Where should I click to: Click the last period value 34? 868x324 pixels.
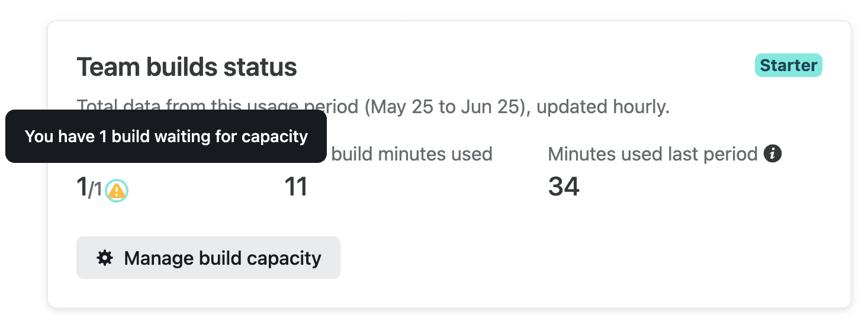pyautogui.click(x=563, y=187)
